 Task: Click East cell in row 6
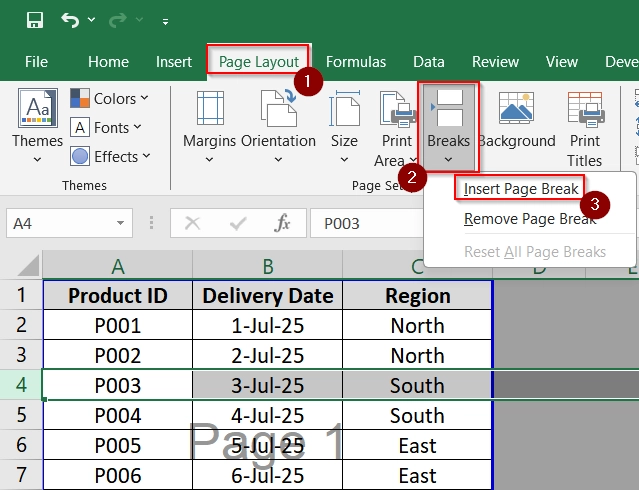[x=417, y=445]
